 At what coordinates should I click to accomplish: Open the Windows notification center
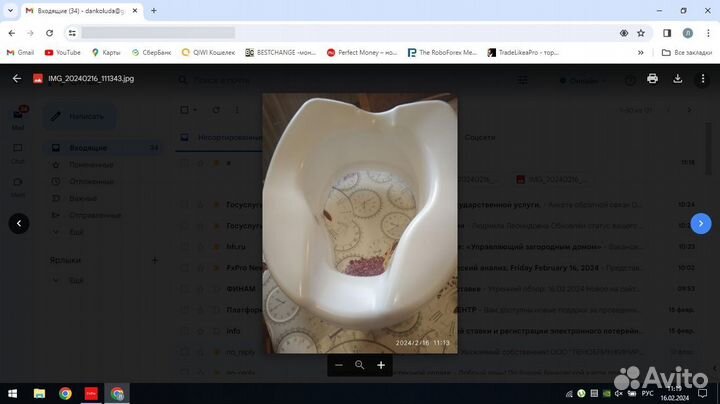(703, 393)
